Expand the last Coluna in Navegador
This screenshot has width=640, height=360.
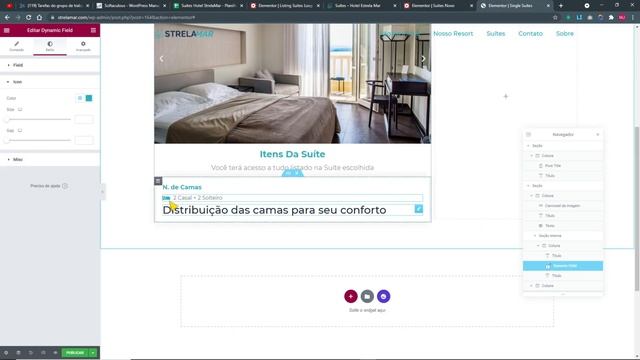531,286
